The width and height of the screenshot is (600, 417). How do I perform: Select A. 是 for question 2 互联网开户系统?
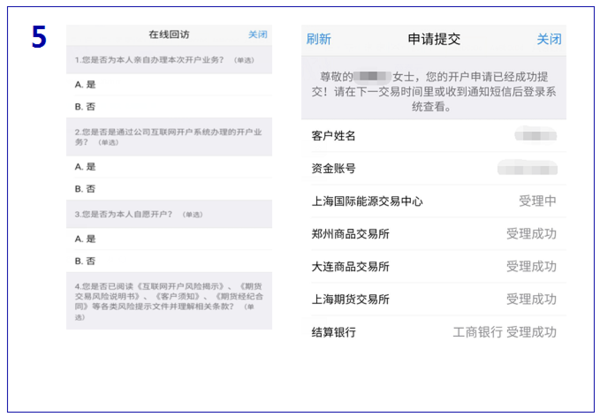click(x=169, y=167)
